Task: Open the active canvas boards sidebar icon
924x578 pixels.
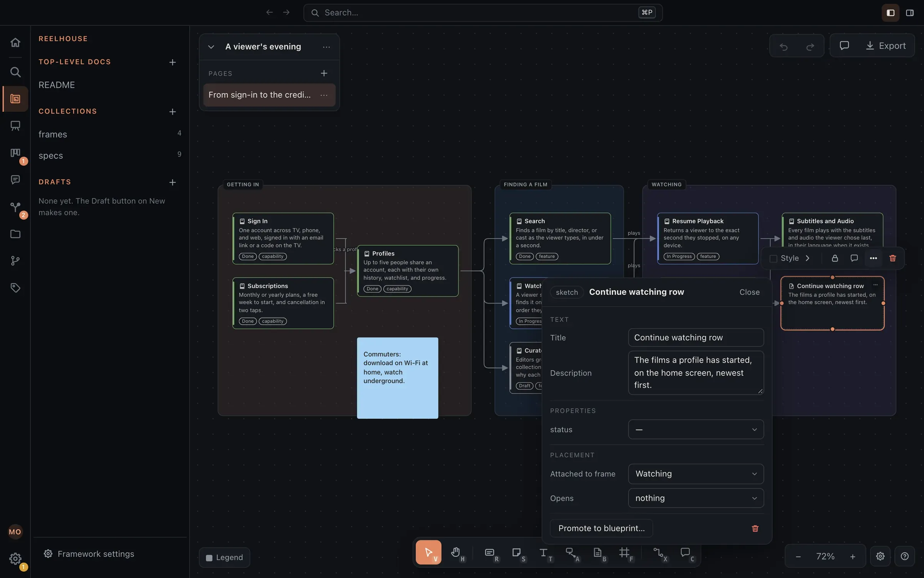Action: tap(15, 99)
